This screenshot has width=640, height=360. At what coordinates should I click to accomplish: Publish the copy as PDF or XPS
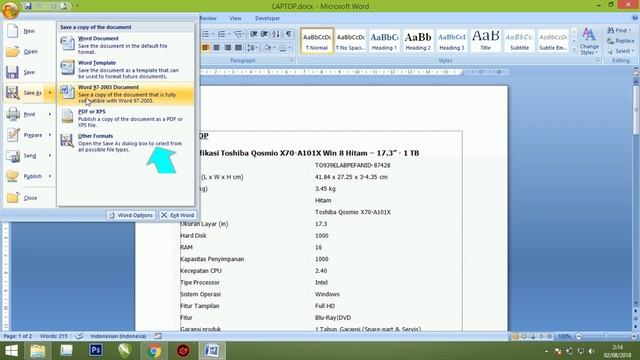click(x=125, y=118)
